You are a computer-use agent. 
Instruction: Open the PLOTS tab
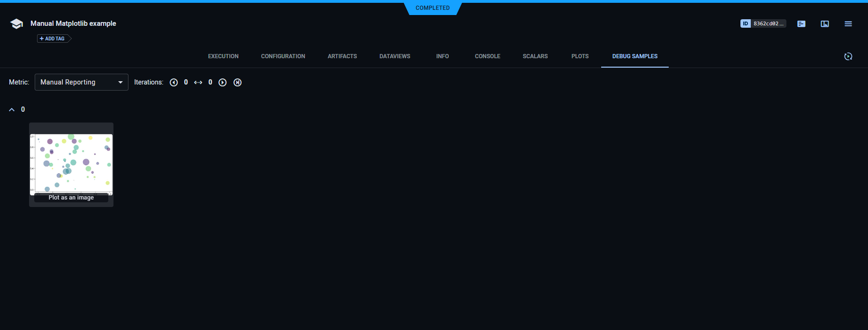click(x=580, y=56)
